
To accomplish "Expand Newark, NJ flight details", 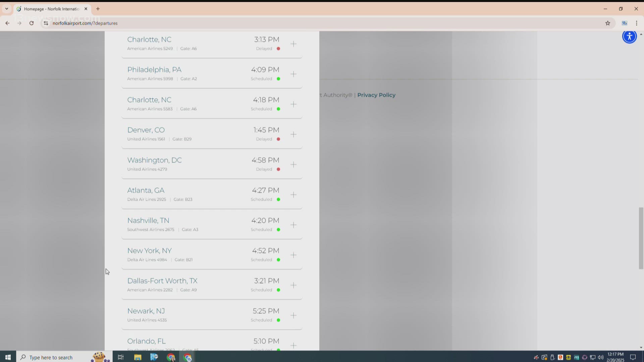I will [293, 315].
